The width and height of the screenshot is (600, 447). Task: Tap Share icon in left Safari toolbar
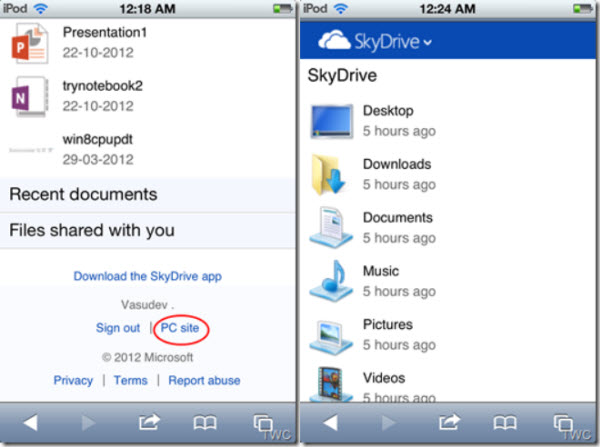149,422
